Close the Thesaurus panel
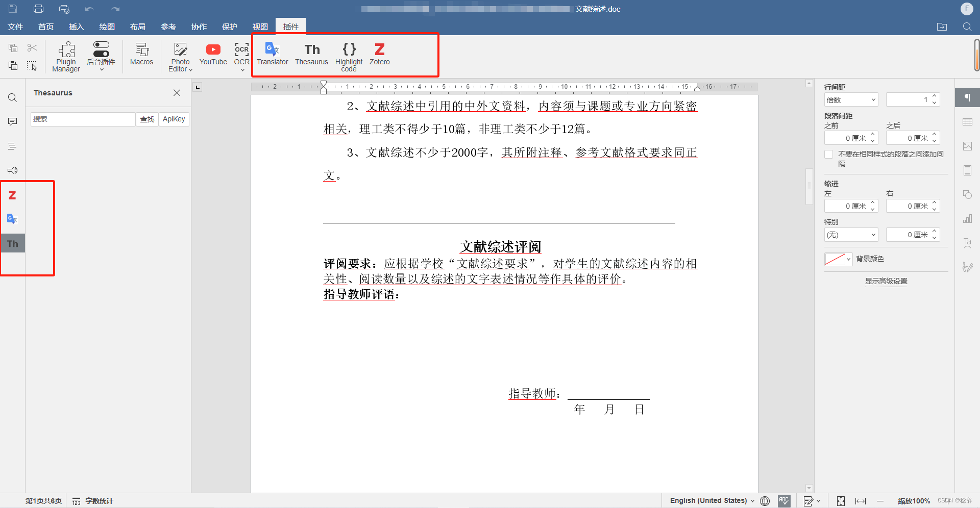The width and height of the screenshot is (980, 508). (177, 93)
